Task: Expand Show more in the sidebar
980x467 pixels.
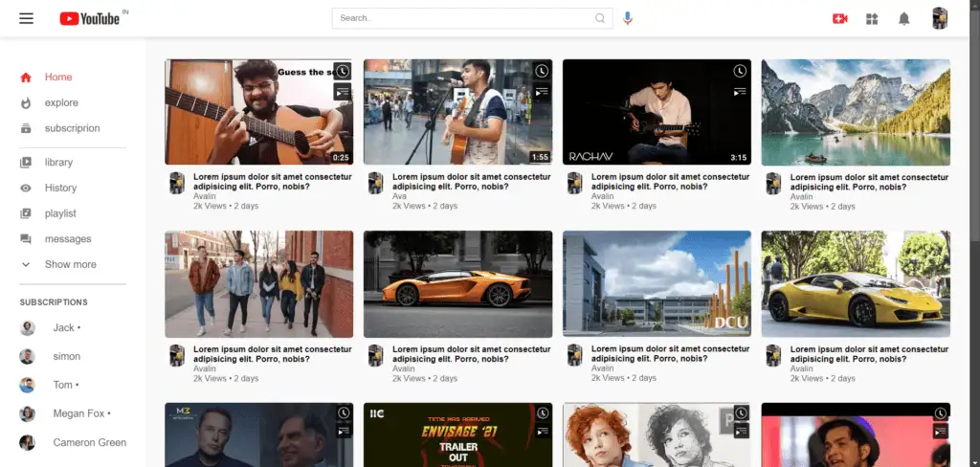Action: (x=70, y=264)
